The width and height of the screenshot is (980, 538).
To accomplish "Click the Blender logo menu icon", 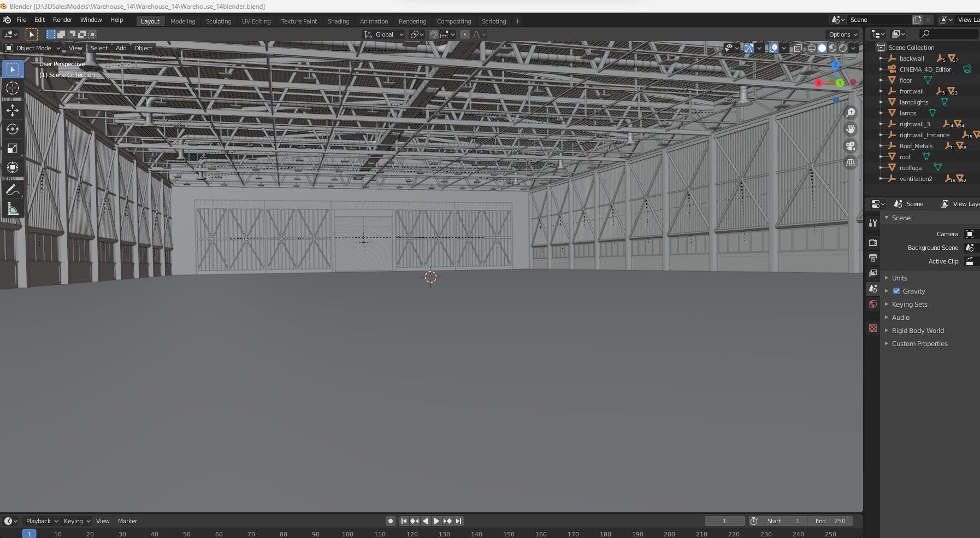I will 7,20.
